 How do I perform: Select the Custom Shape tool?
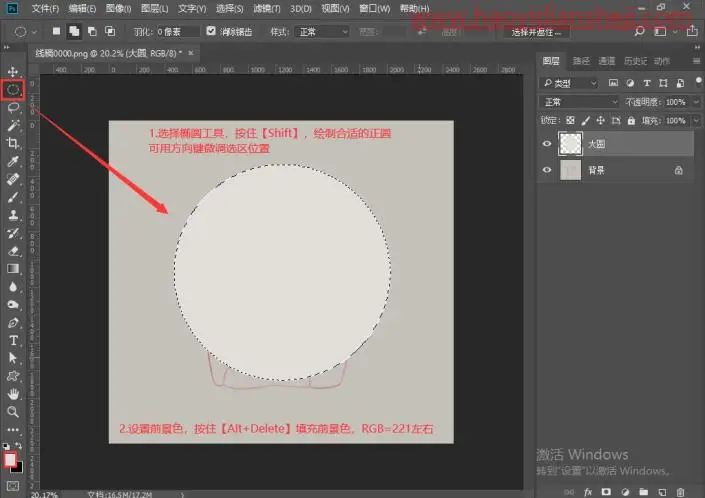(x=13, y=376)
